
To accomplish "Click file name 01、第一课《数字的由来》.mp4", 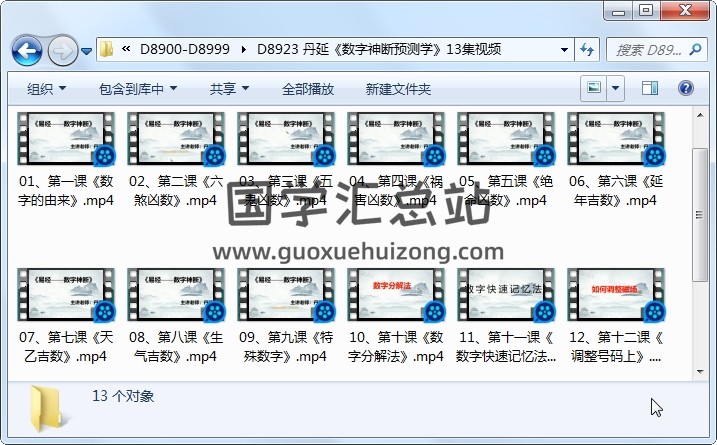I will click(x=66, y=191).
